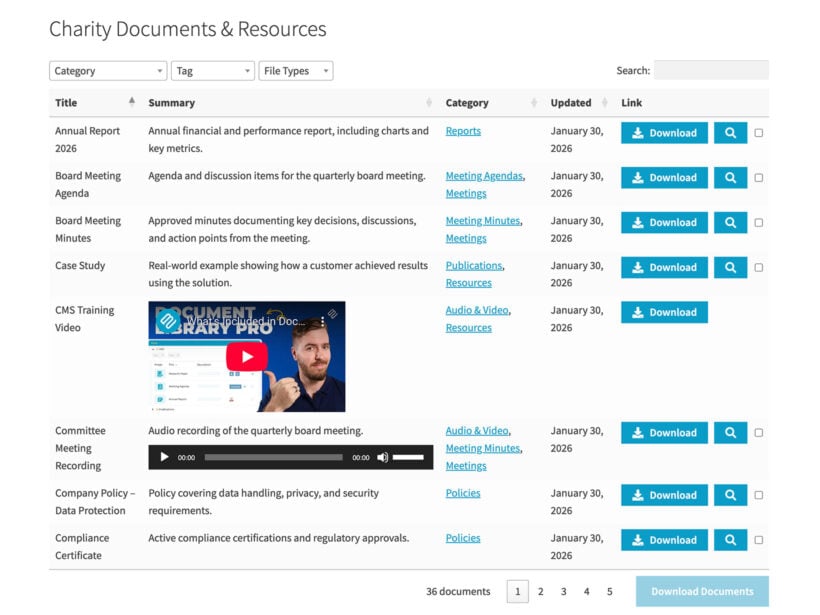Open Committee Meeting Recording preview magnifier
Screen dimensions: 820x615
point(732,432)
